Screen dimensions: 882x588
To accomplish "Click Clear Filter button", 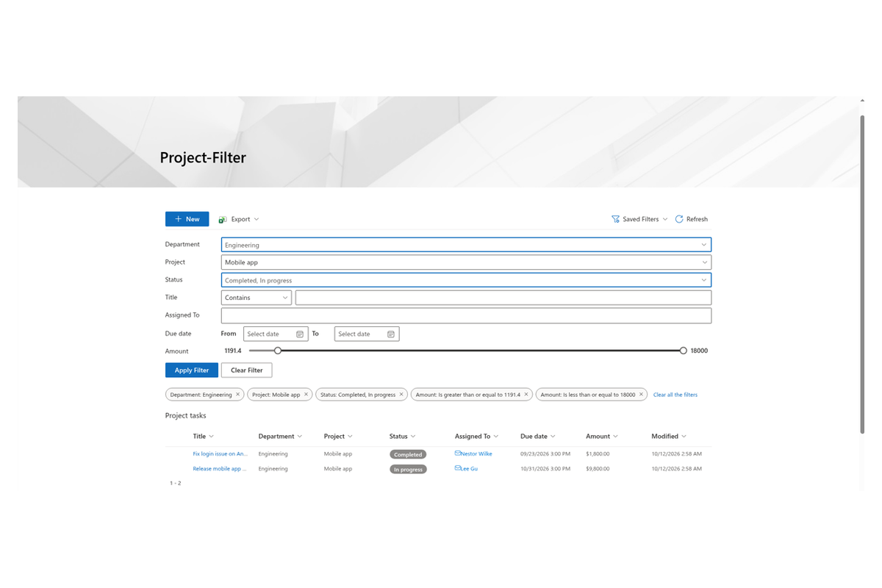I will point(247,370).
